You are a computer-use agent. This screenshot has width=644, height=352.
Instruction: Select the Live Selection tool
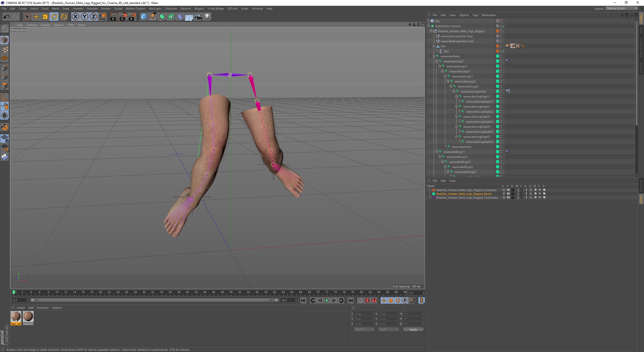click(x=27, y=17)
